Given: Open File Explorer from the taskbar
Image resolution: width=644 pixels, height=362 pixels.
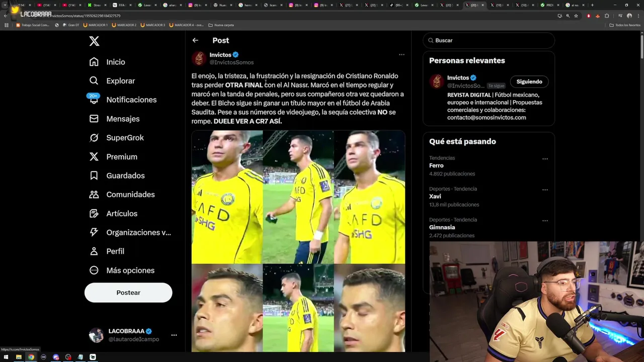Looking at the screenshot, I should click(19, 357).
